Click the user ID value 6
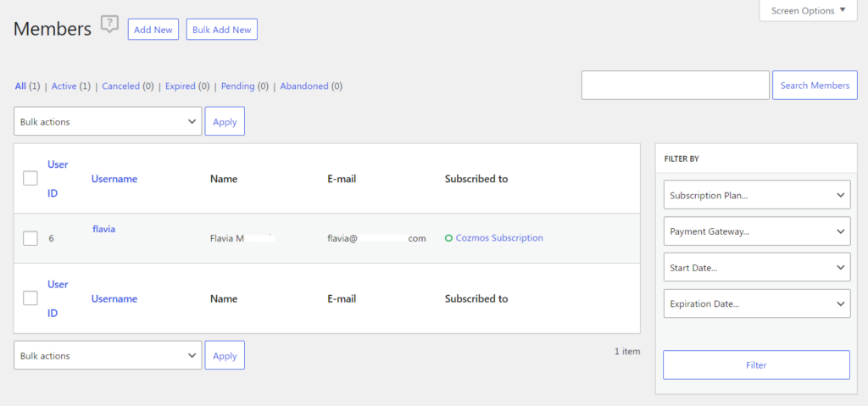Image resolution: width=868 pixels, height=406 pixels. 51,238
